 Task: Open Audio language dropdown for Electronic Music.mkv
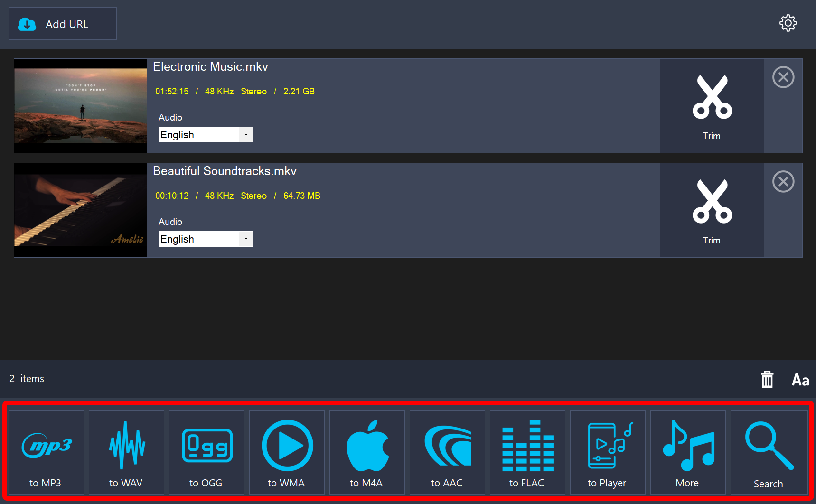206,135
